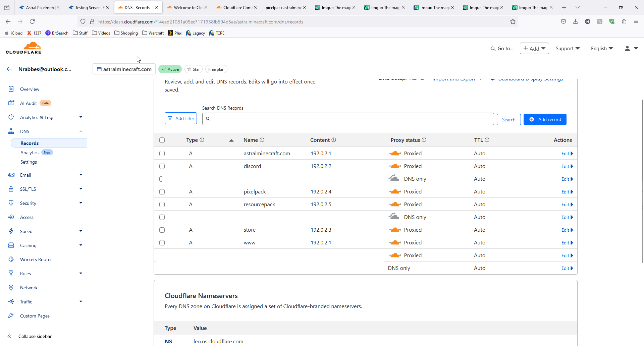The width and height of the screenshot is (644, 346).
Task: Tick the pixelpack record checkbox
Action: click(x=162, y=192)
